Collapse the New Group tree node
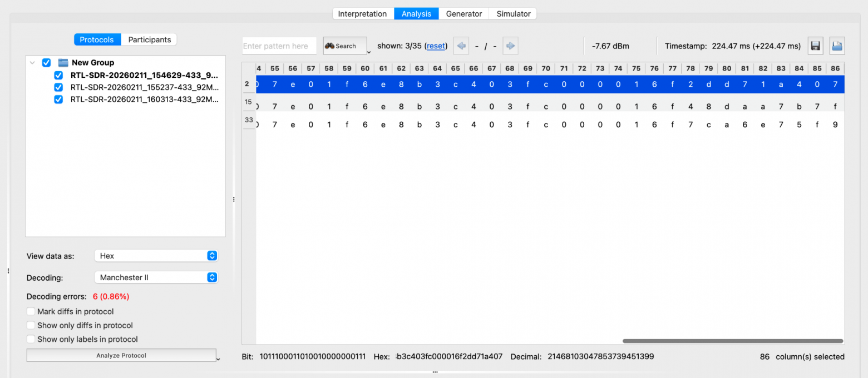Viewport: 868px width, 378px height. [x=32, y=63]
